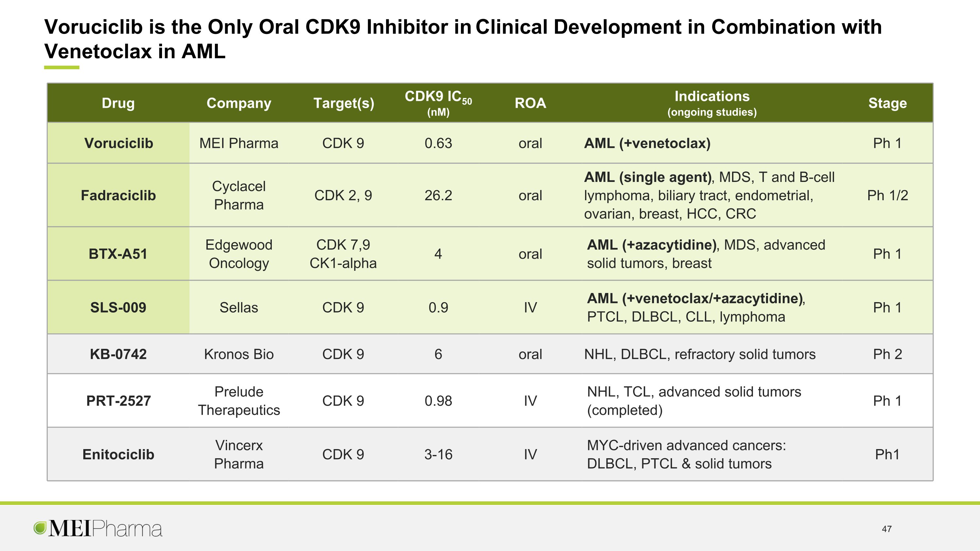Click the Cyclacel Pharma company cell
The height and width of the screenshot is (551, 980).
click(239, 195)
